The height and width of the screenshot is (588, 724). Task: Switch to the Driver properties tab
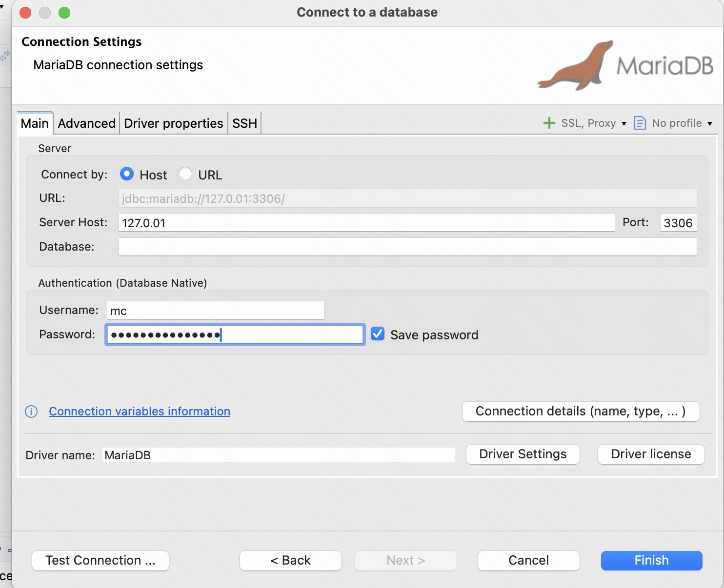174,123
